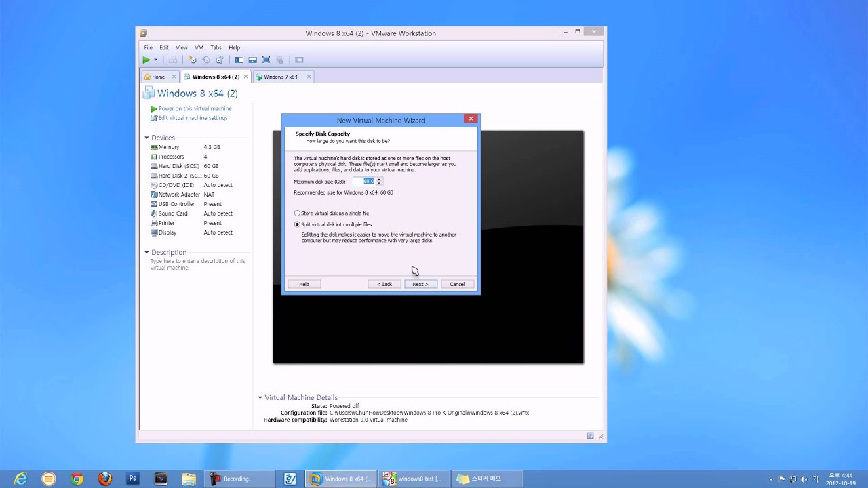
Task: Select the Display device row
Action: coord(197,232)
